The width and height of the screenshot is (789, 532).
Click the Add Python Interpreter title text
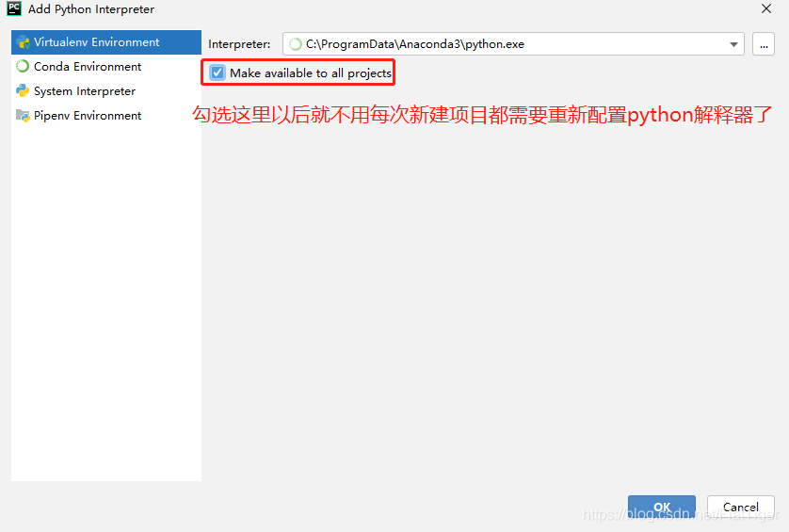[x=91, y=9]
